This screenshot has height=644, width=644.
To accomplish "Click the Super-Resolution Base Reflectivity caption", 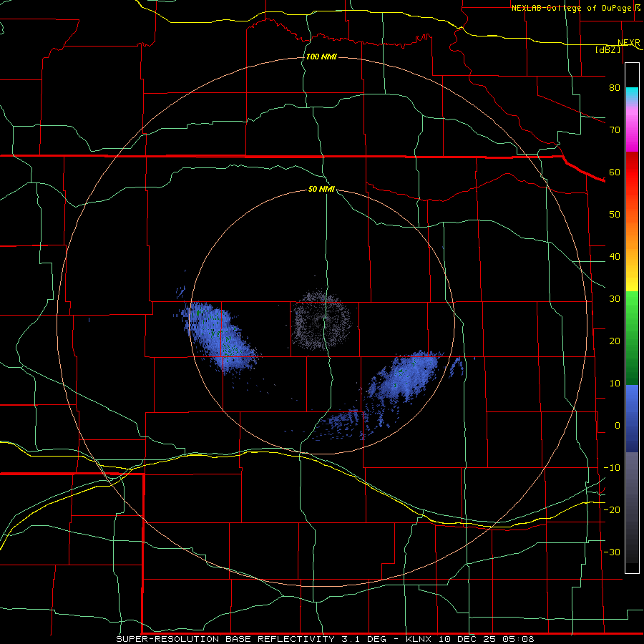I will click(225, 639).
